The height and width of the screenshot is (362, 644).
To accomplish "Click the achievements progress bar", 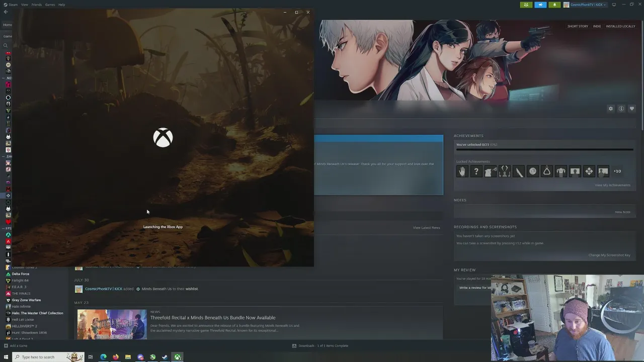I will 544,149.
